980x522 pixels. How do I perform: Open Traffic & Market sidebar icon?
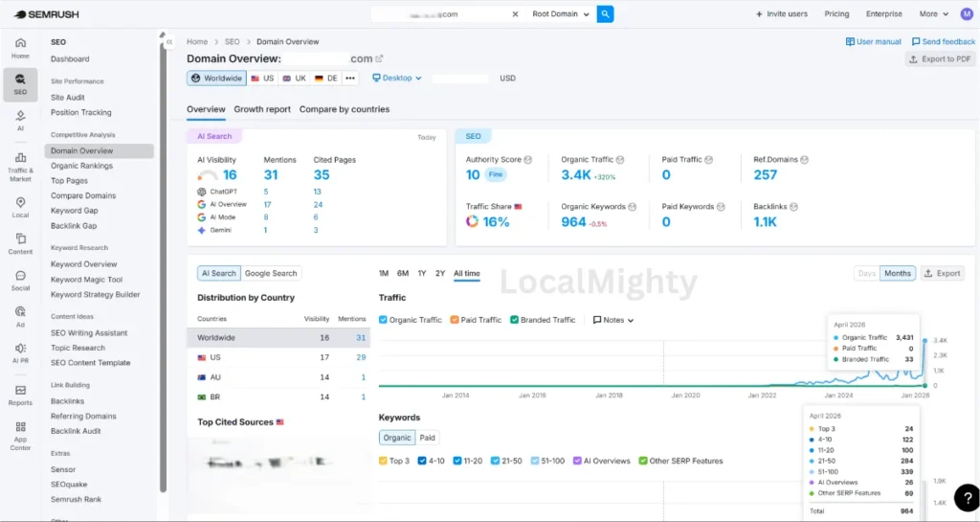[x=20, y=167]
